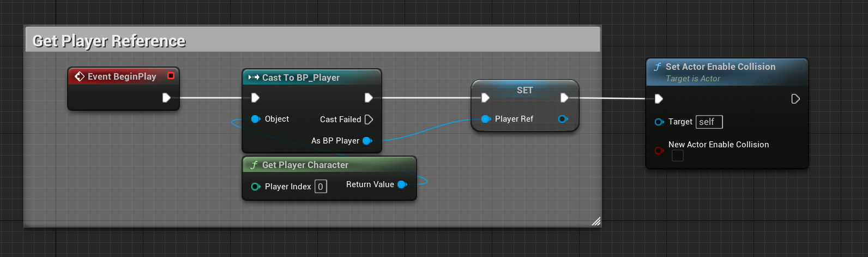Click Set Actor Enable Collision execution input pin

click(659, 99)
